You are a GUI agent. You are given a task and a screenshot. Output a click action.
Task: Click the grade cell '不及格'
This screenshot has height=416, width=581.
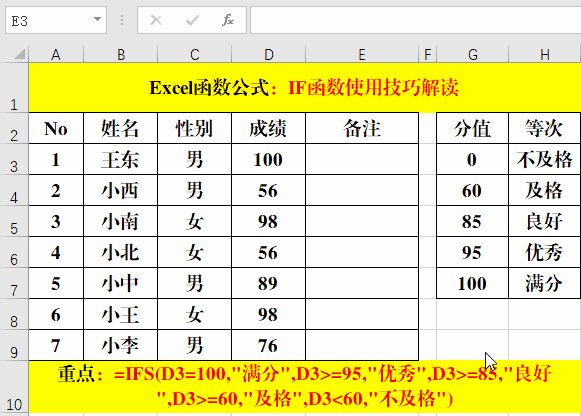pos(545,159)
